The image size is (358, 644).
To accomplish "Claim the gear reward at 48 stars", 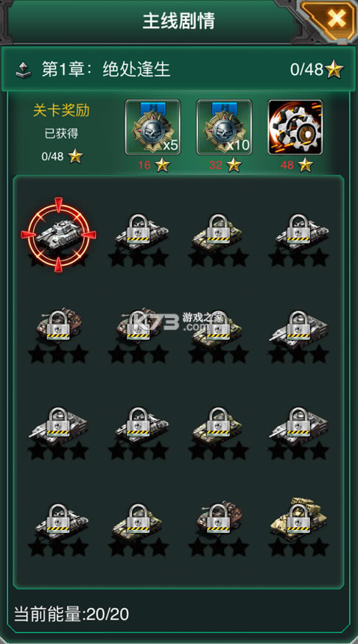I will [x=295, y=127].
